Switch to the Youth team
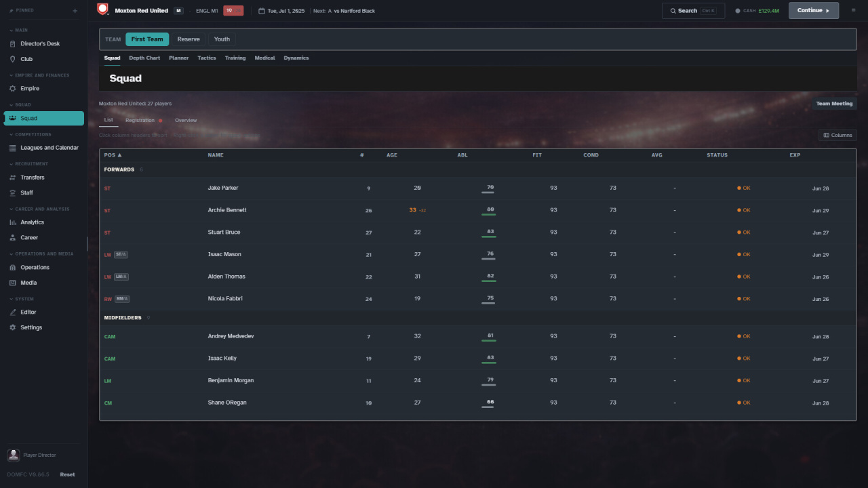The height and width of the screenshot is (488, 868). click(x=222, y=39)
